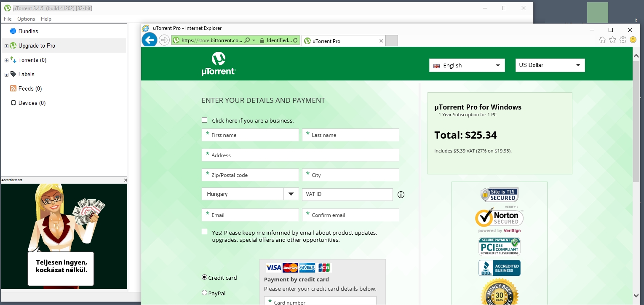
Task: Select Feeds (0) in the sidebar
Action: [x=30, y=88]
